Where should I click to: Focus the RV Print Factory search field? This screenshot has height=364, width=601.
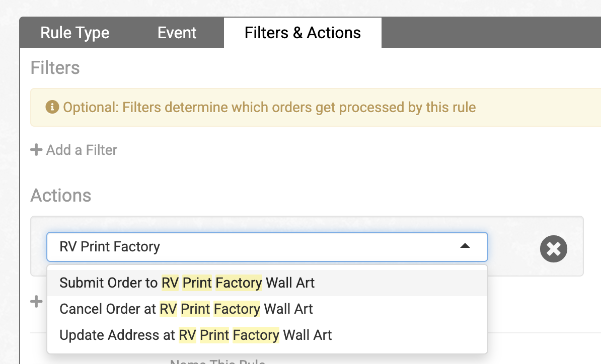(x=252, y=246)
